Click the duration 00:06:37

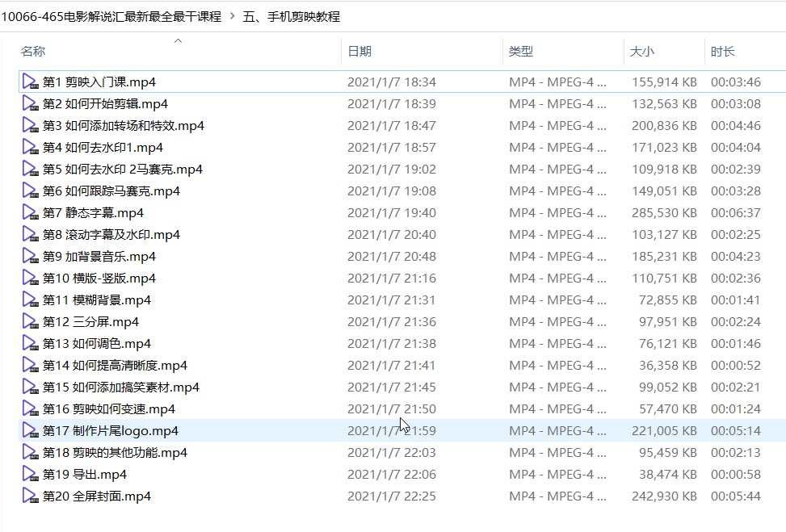736,212
